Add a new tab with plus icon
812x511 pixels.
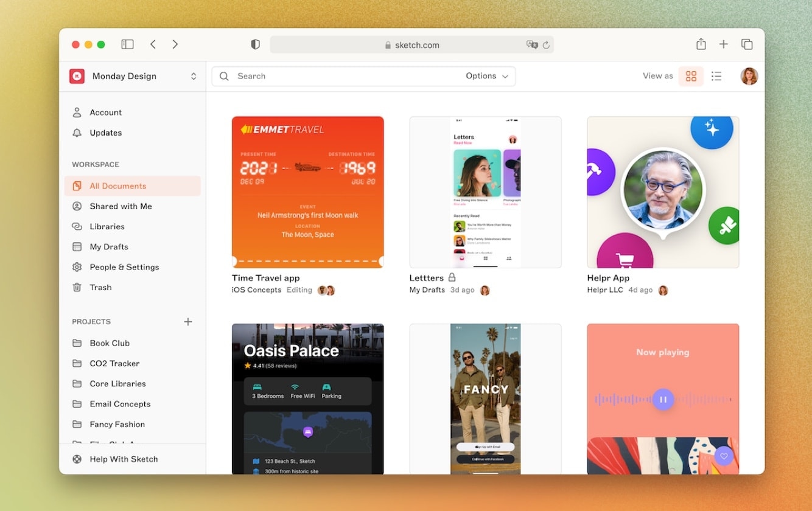pos(724,44)
